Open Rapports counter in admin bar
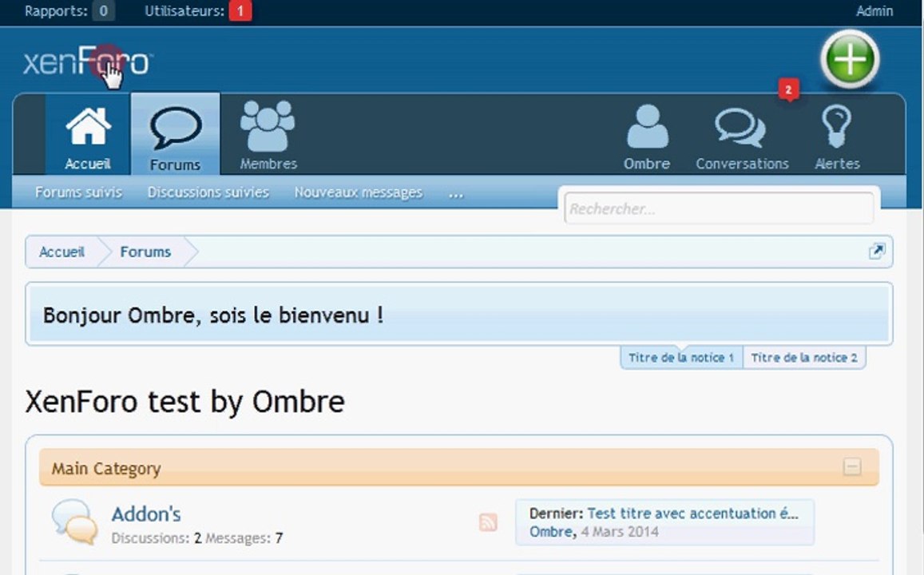Image resolution: width=924 pixels, height=575 pixels. (x=69, y=10)
